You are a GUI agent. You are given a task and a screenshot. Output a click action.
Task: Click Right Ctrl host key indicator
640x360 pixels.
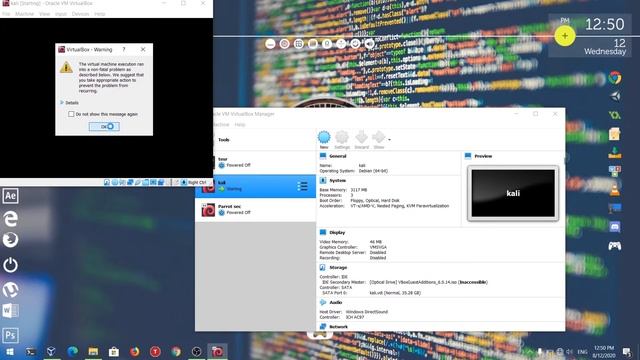pyautogui.click(x=197, y=182)
